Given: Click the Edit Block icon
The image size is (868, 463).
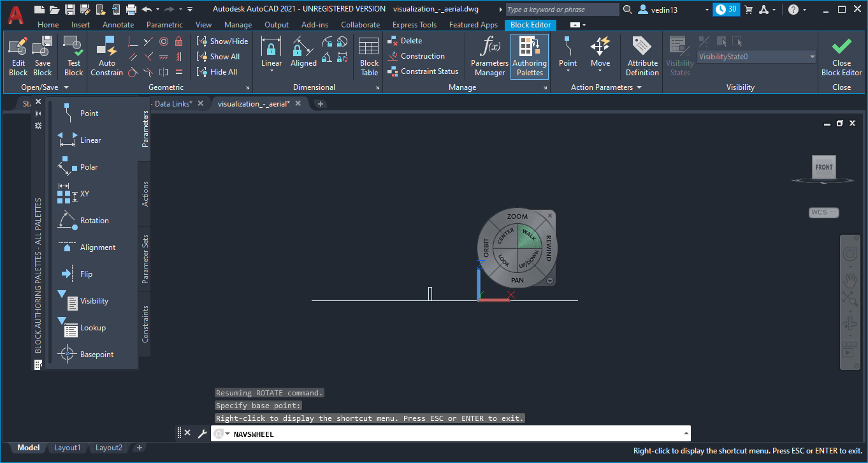Looking at the screenshot, I should click(x=18, y=55).
